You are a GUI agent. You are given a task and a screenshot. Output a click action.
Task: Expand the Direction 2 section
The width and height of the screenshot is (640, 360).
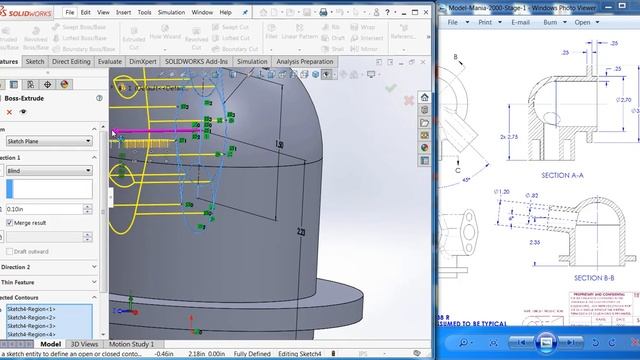click(x=49, y=267)
